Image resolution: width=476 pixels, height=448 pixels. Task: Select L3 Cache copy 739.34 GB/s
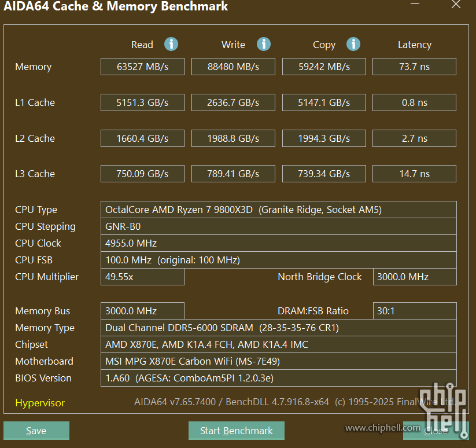(324, 174)
